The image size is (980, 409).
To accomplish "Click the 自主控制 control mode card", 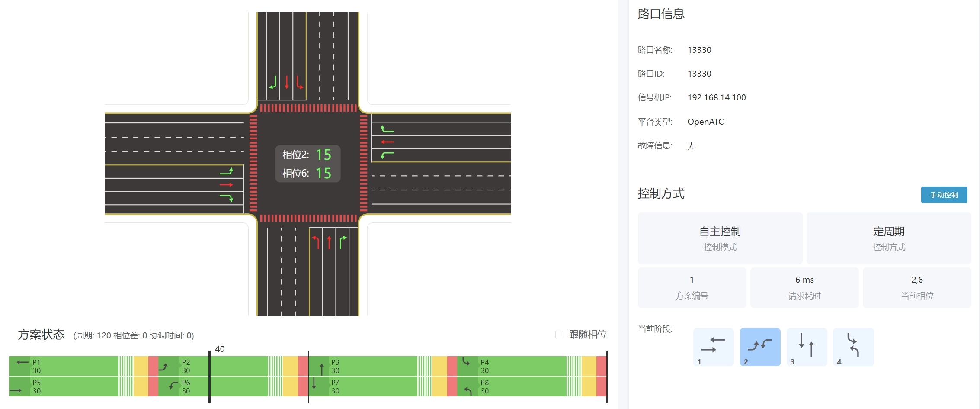I will point(720,238).
